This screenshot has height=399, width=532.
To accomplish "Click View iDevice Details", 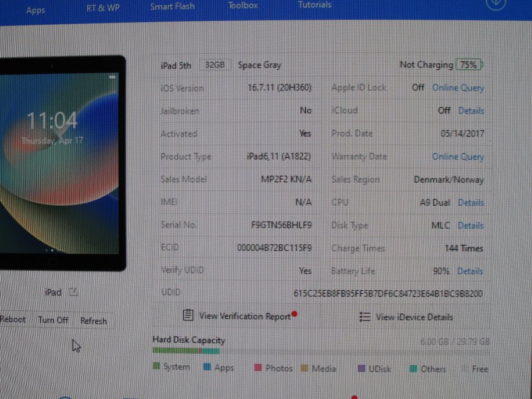I will (x=414, y=317).
